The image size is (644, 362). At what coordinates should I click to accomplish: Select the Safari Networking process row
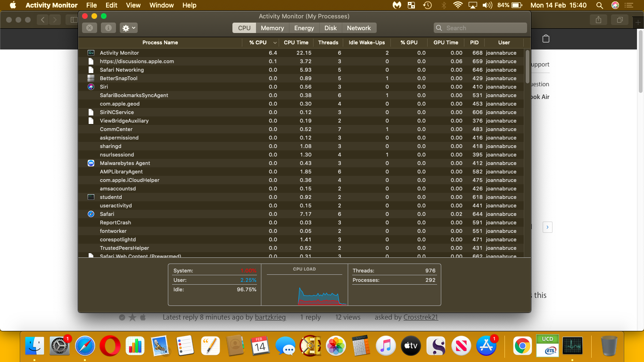[x=301, y=70]
